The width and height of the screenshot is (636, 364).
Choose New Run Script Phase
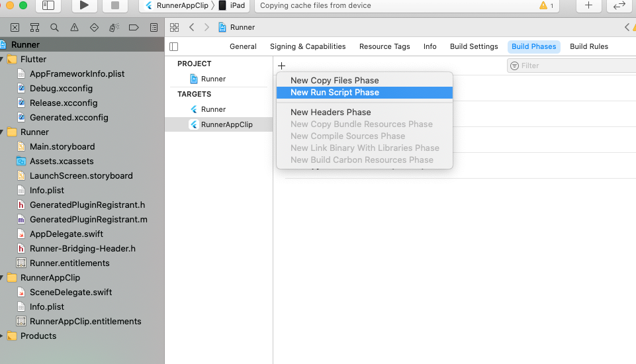[x=334, y=93]
